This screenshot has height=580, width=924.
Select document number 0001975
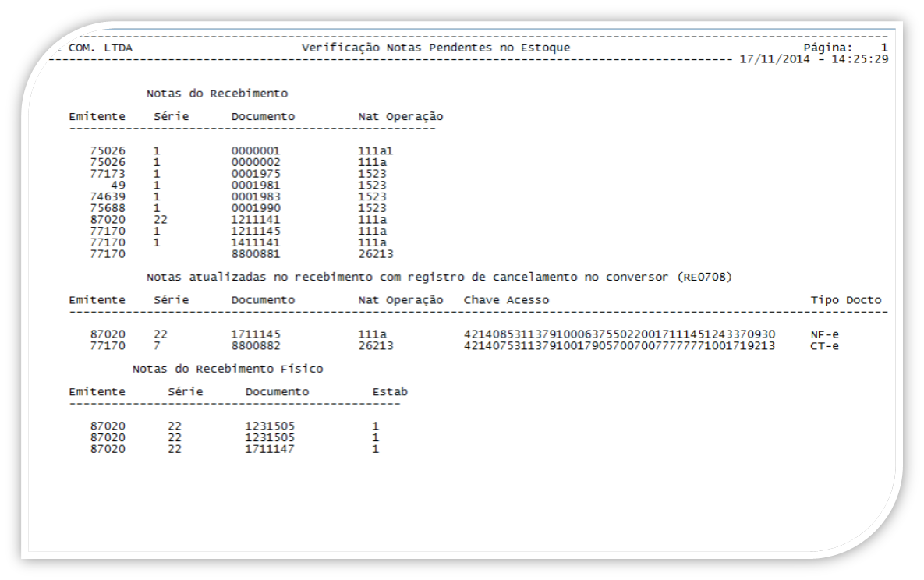pyautogui.click(x=256, y=174)
